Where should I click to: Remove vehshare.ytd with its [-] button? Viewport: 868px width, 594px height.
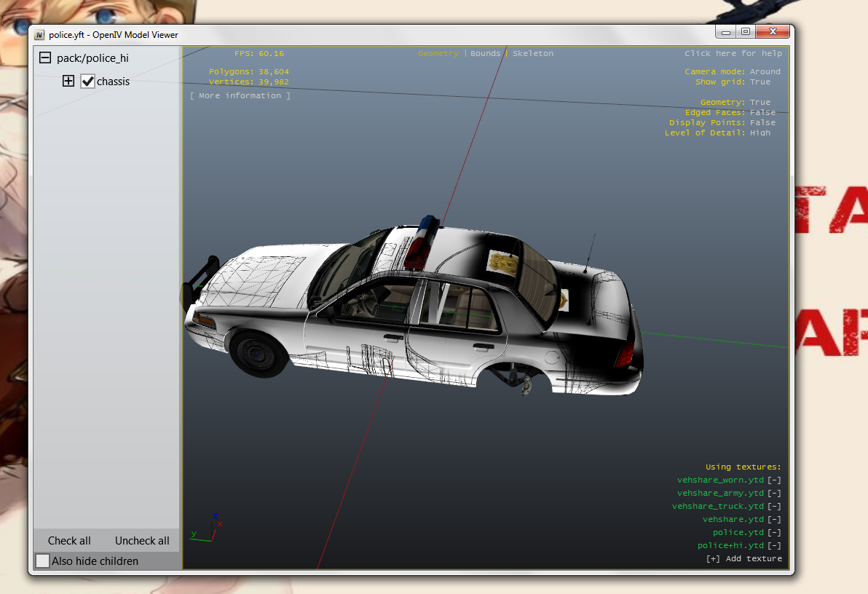pos(775,519)
